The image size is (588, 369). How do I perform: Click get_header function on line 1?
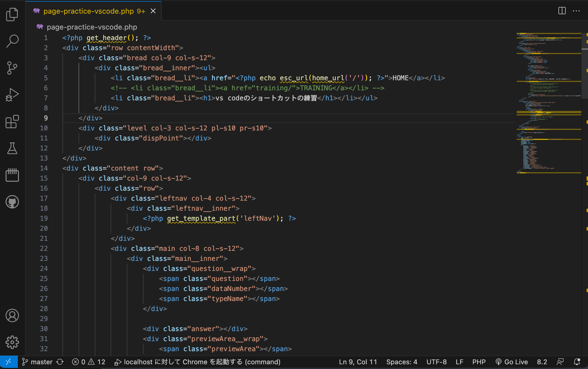pyautogui.click(x=107, y=38)
